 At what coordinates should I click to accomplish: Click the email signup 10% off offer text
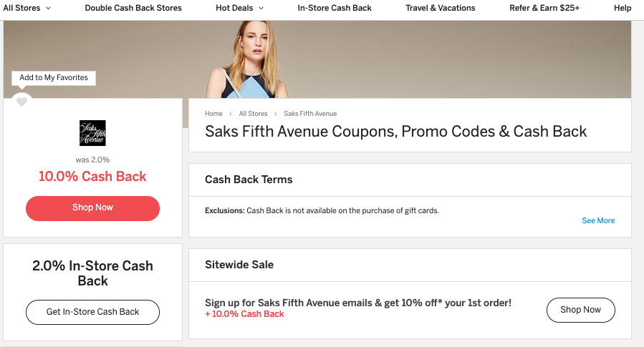click(x=358, y=303)
